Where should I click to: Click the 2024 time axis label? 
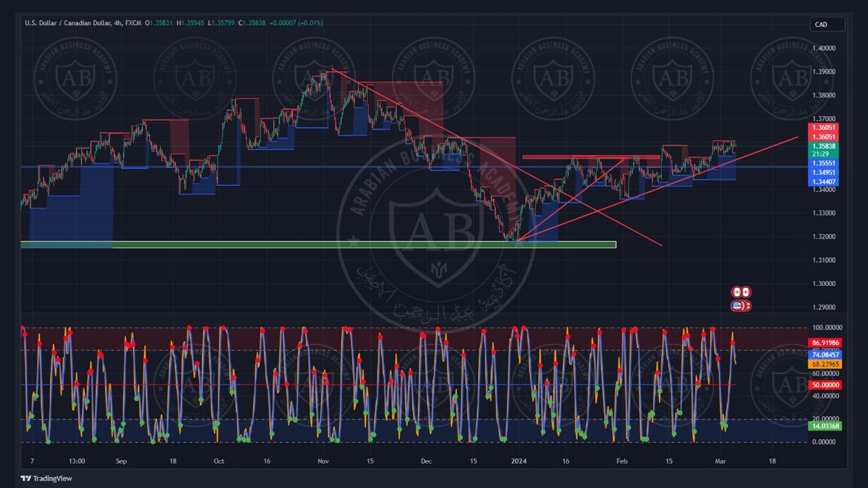517,461
